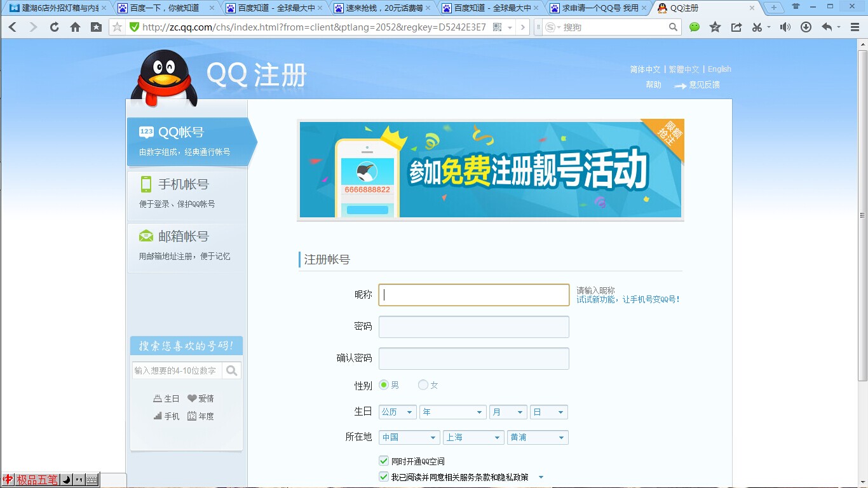Viewport: 868px width, 488px height.
Task: Uncheck the 同时开通QQ空间 checkbox
Action: coord(384,460)
